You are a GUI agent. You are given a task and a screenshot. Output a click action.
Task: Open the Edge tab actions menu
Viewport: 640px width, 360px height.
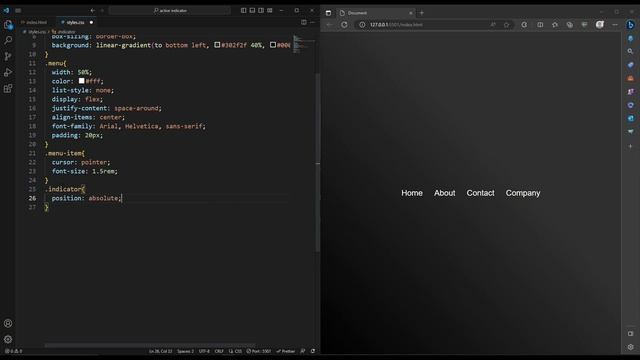(328, 13)
